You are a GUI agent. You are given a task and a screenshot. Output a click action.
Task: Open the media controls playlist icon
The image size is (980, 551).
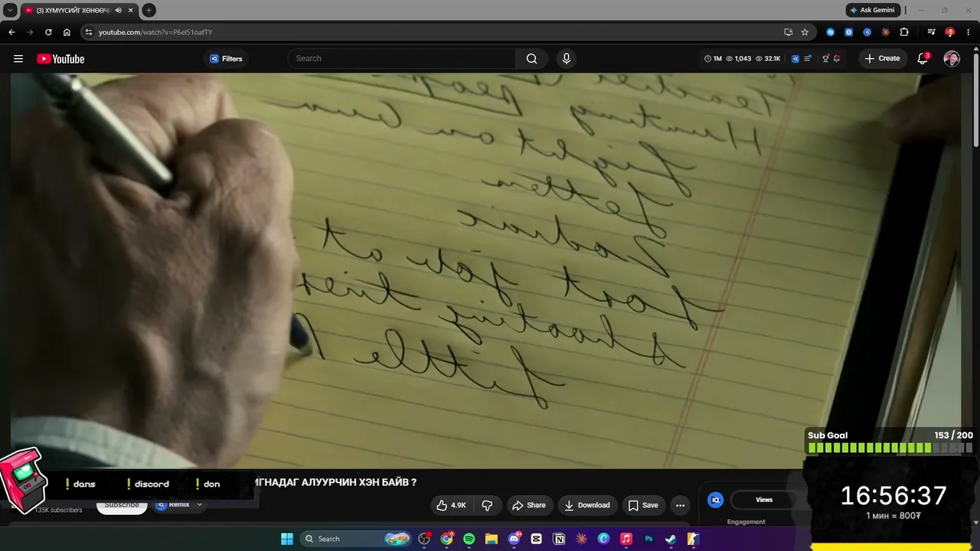(x=931, y=32)
